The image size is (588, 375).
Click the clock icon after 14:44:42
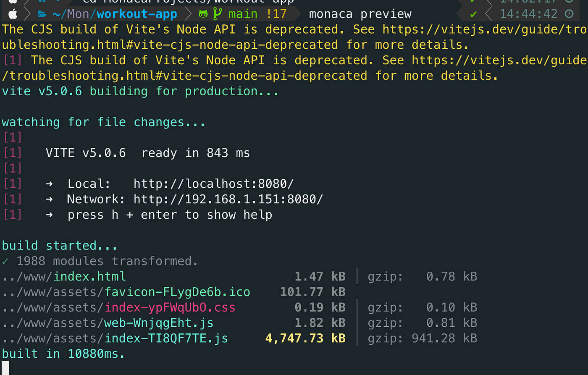(570, 14)
